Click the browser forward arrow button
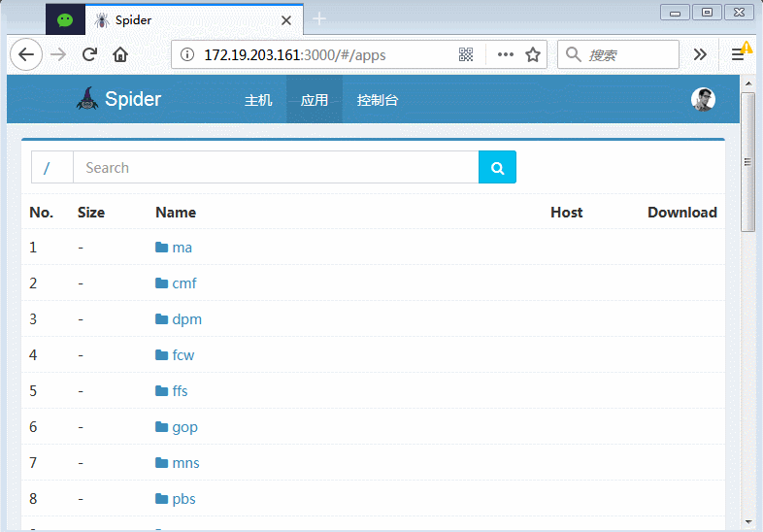Screen dimensions: 763x532 58,54
